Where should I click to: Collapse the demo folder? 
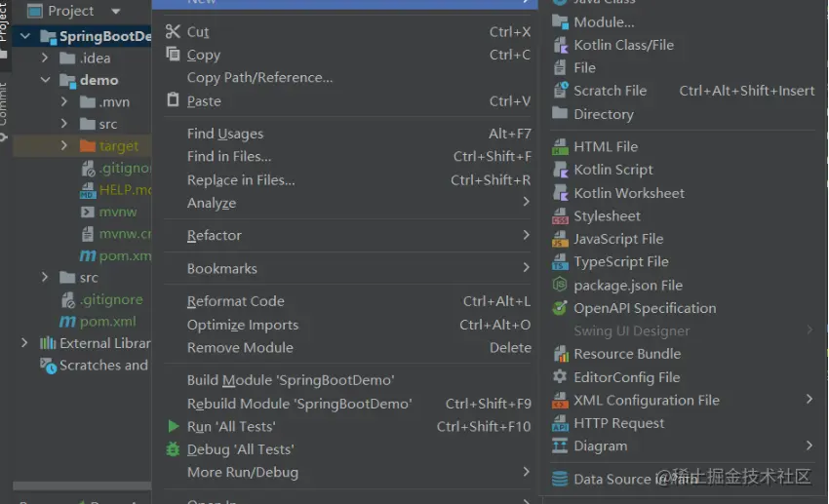point(46,80)
